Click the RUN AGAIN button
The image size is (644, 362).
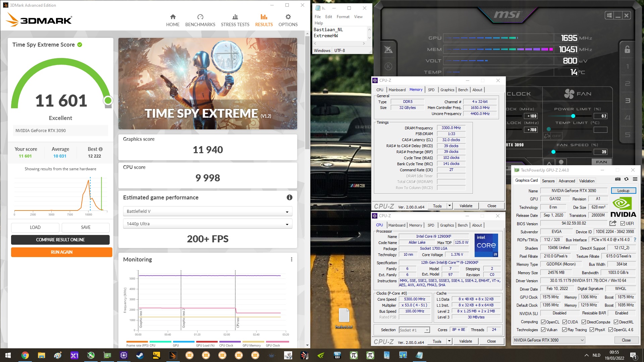[62, 252]
